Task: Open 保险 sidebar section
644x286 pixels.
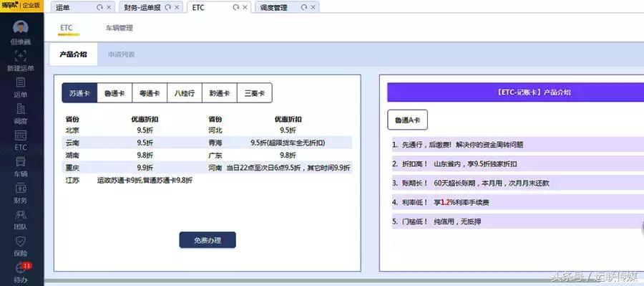Action: [x=21, y=246]
